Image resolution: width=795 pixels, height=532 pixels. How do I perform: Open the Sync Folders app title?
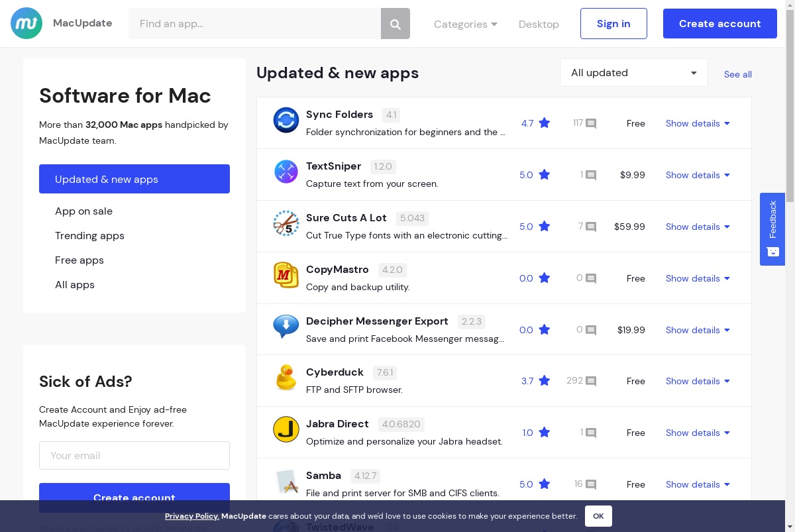click(339, 115)
